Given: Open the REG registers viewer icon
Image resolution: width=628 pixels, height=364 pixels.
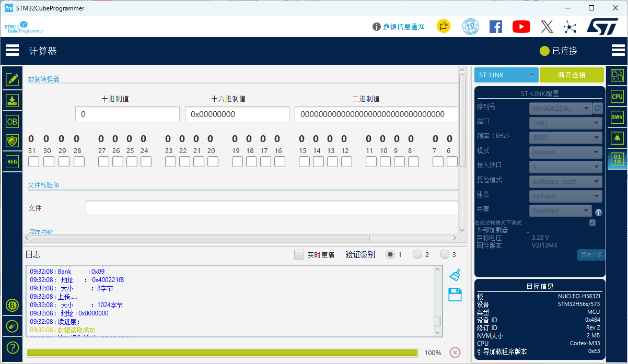Looking at the screenshot, I should click(x=12, y=161).
